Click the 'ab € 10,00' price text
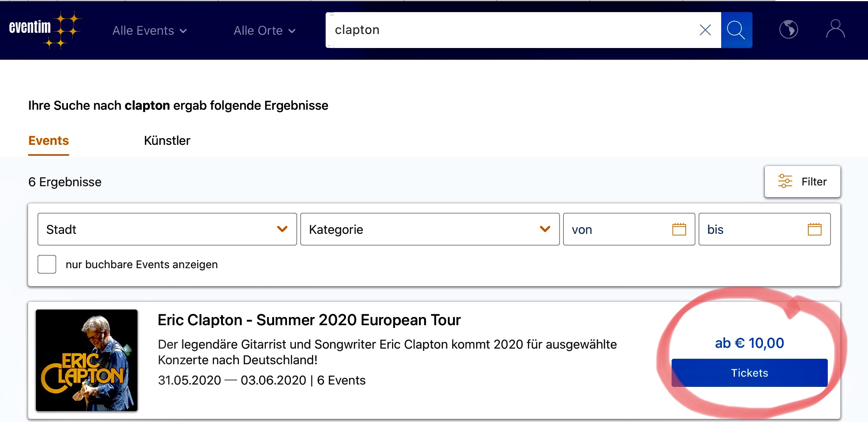Image resolution: width=868 pixels, height=422 pixels. [749, 343]
